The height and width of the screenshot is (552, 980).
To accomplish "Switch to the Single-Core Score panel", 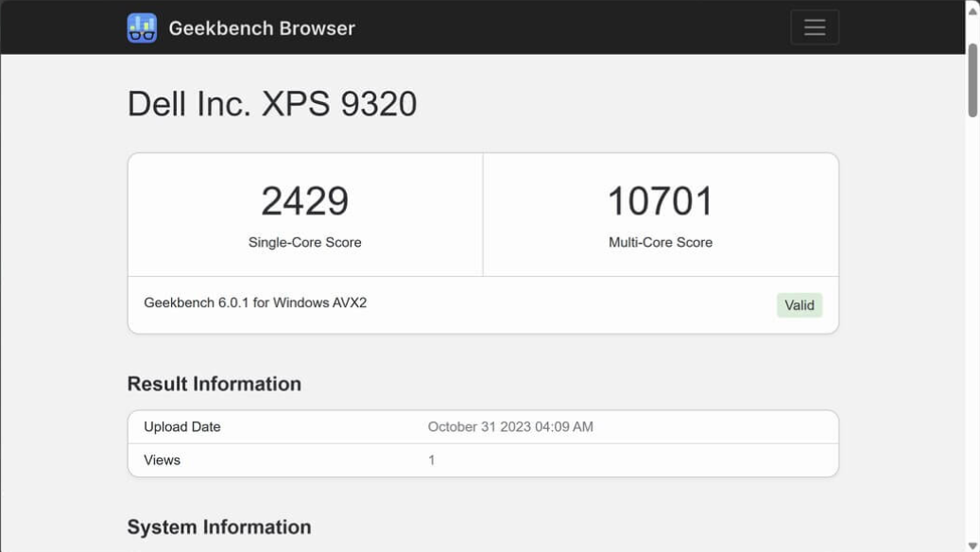I will (304, 213).
